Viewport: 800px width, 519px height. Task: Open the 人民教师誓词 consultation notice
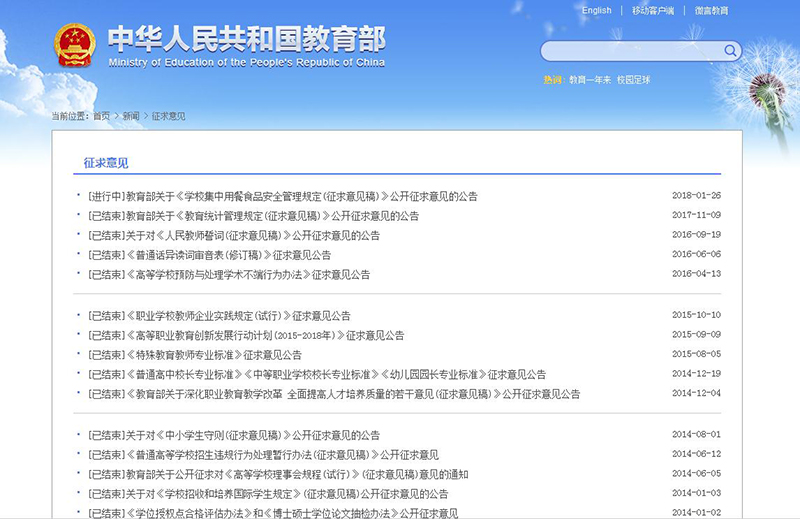[234, 235]
